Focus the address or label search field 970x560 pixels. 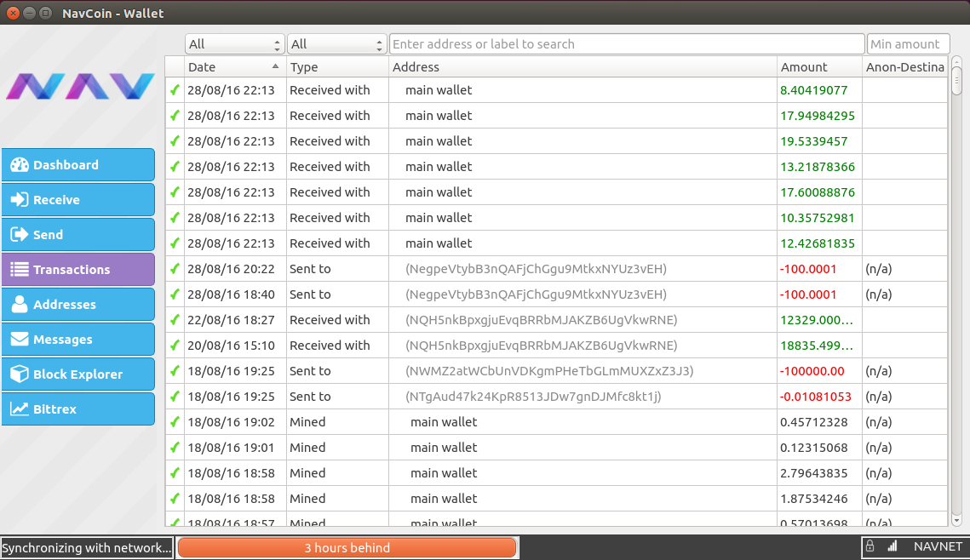click(627, 44)
